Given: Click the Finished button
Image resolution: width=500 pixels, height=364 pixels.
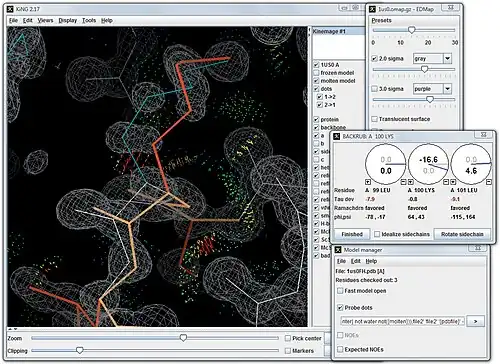Looking at the screenshot, I should (x=352, y=234).
